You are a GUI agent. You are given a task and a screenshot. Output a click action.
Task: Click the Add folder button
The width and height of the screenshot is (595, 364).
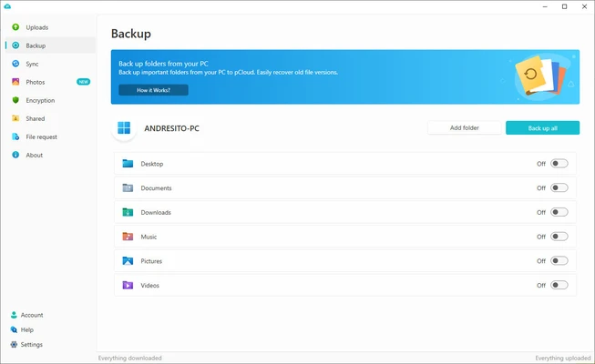click(465, 127)
